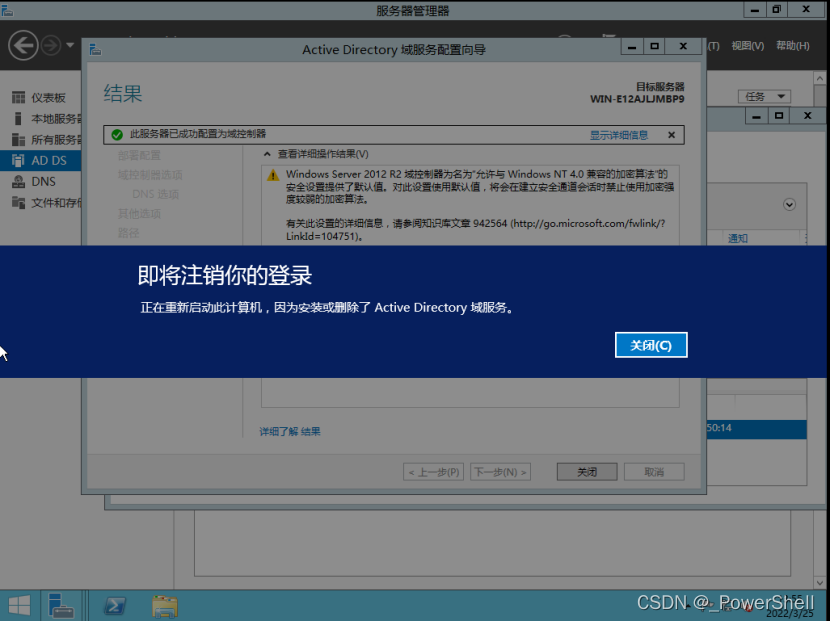Click the 所有服务器 icon
The height and width of the screenshot is (622, 830).
tap(19, 139)
